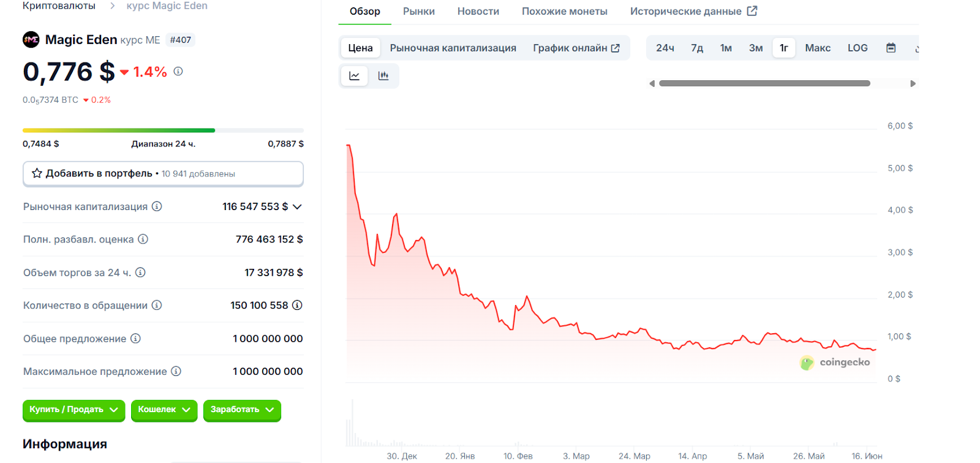Screen dimensions: 980x463
Task: Open the Купить / Продать dropdown
Action: coord(73,410)
